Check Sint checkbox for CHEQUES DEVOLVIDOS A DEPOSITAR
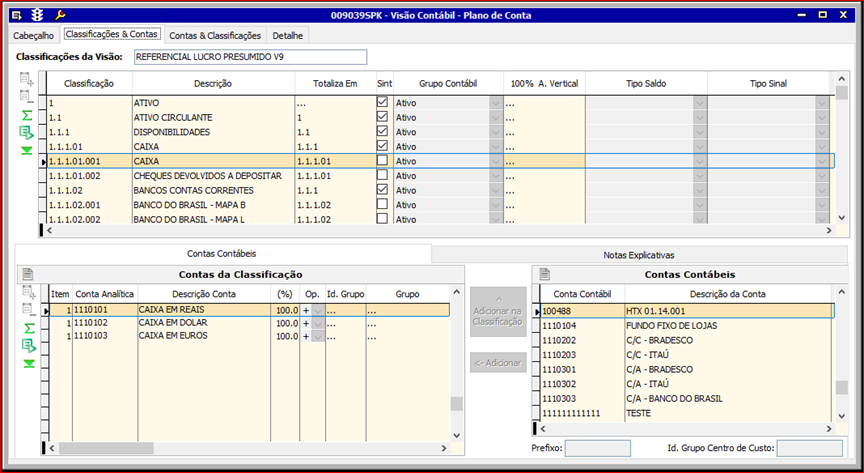The image size is (864, 473). click(x=382, y=175)
